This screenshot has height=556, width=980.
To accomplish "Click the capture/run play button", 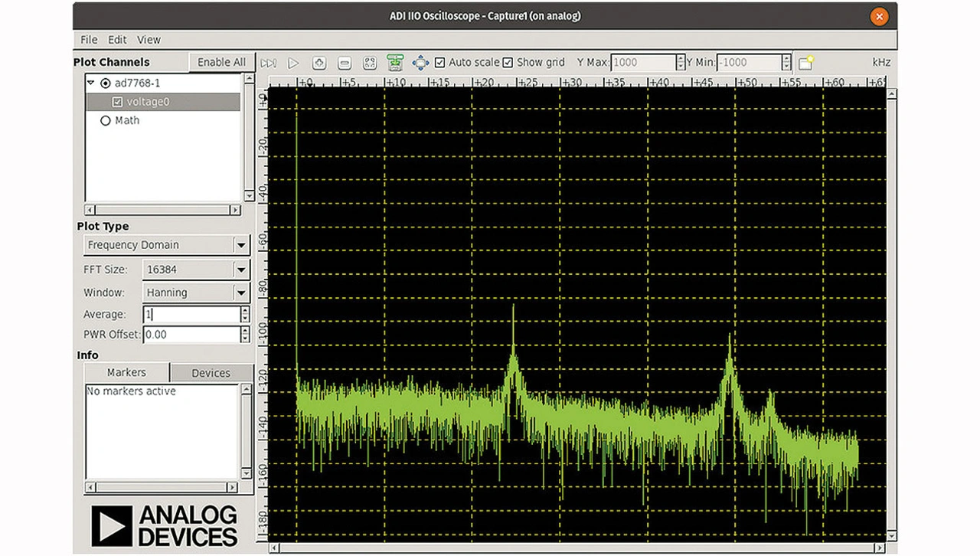I will 293,63.
